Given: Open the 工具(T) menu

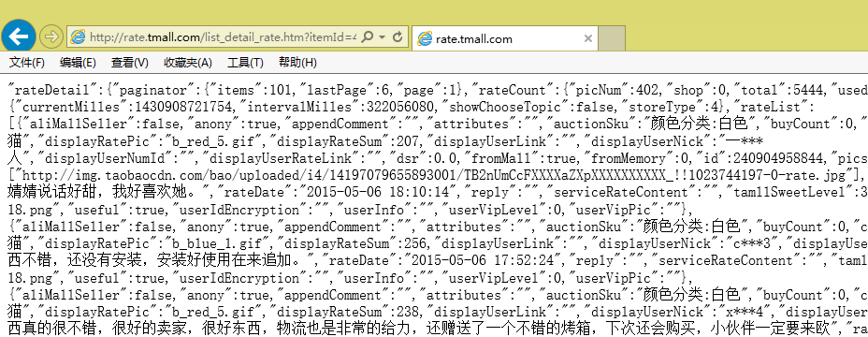Looking at the screenshot, I should click(x=245, y=63).
